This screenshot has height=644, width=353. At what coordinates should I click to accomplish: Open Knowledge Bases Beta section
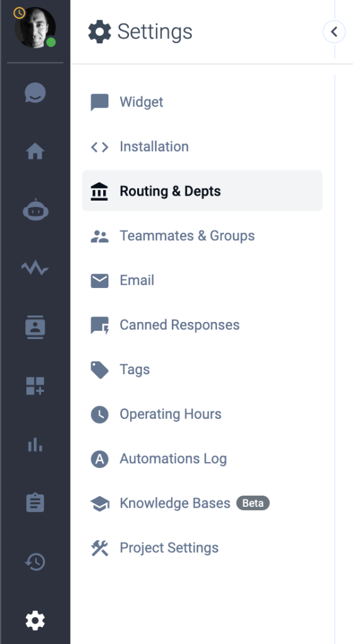[202, 503]
